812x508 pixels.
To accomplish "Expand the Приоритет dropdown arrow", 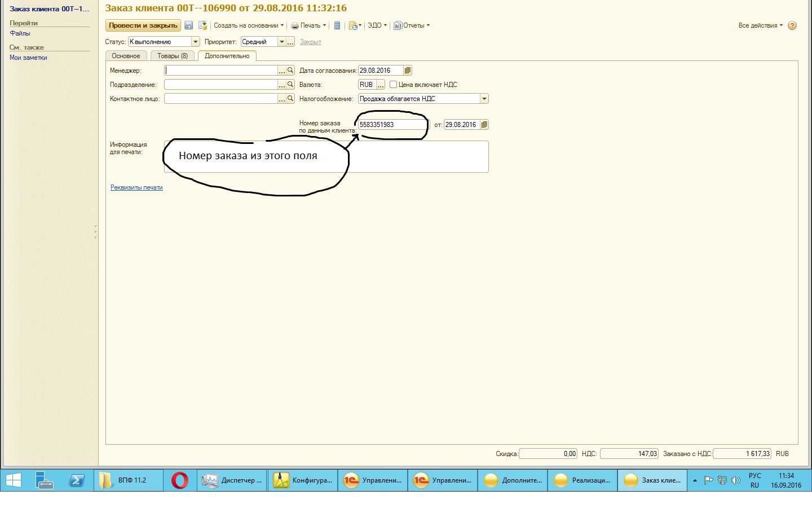I will point(281,42).
